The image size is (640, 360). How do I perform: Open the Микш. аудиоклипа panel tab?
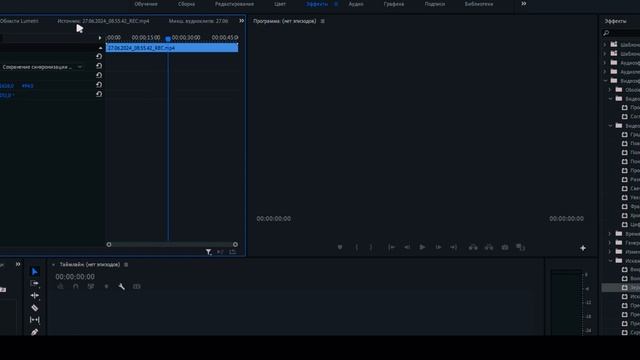pos(198,21)
